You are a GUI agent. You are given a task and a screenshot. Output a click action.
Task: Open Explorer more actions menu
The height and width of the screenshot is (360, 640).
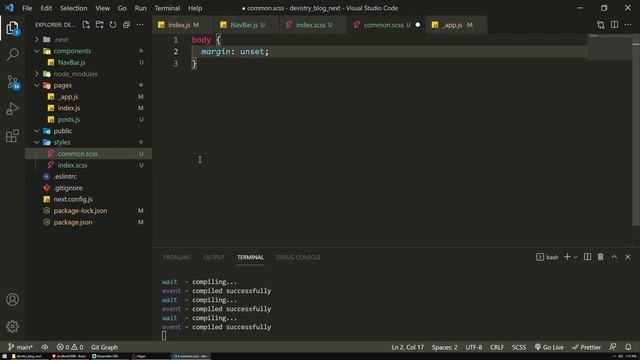[x=140, y=25]
